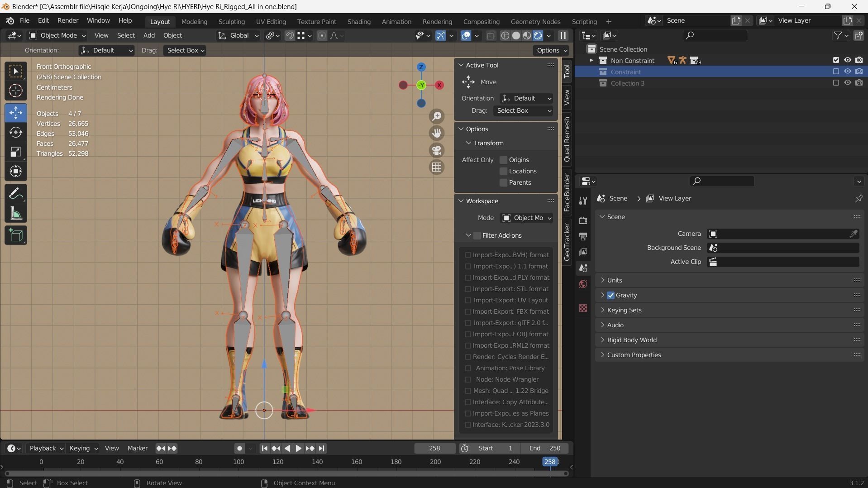Open the Output properties tab icon

583,236
